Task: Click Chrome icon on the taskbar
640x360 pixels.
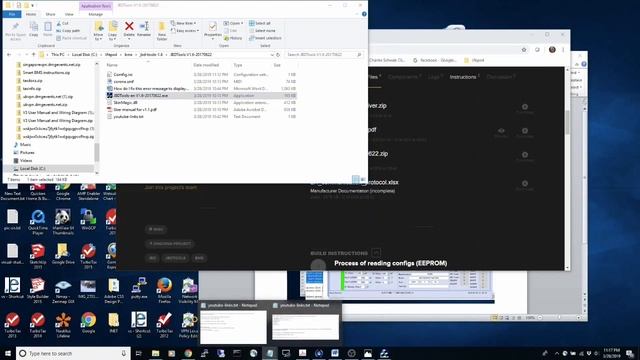Action: 188,353
